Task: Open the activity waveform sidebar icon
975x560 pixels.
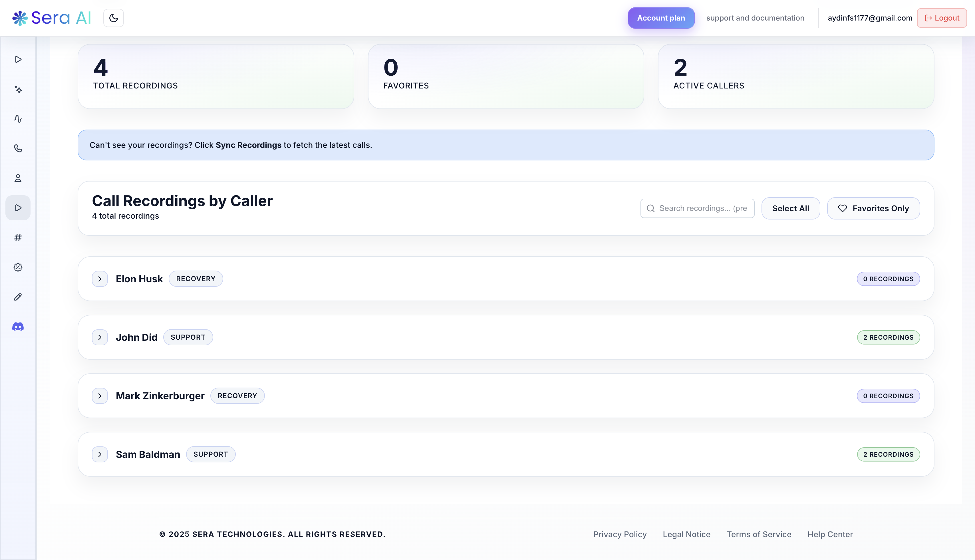Action: click(x=18, y=119)
